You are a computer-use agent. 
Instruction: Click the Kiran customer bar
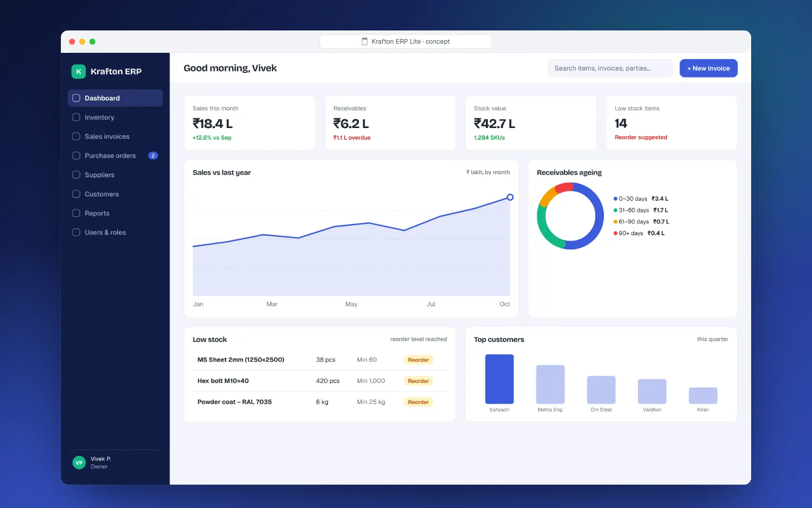click(x=703, y=396)
